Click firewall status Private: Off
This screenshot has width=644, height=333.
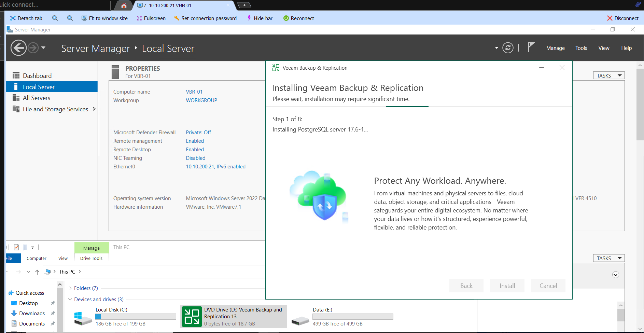[x=198, y=133]
